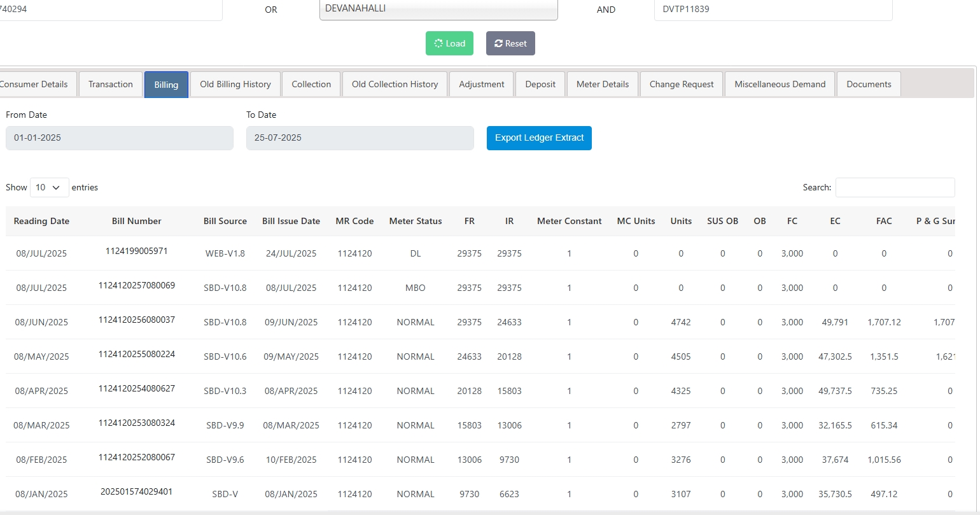Viewport: 980px width, 515px height.
Task: Sort by the MR Code column
Action: click(x=355, y=221)
